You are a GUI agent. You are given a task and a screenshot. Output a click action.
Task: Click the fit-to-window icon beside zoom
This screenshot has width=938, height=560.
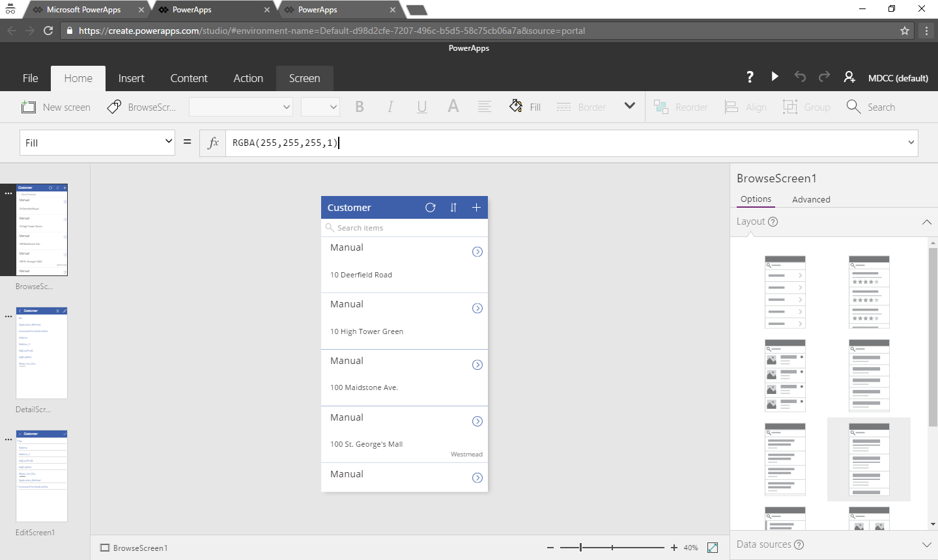713,548
